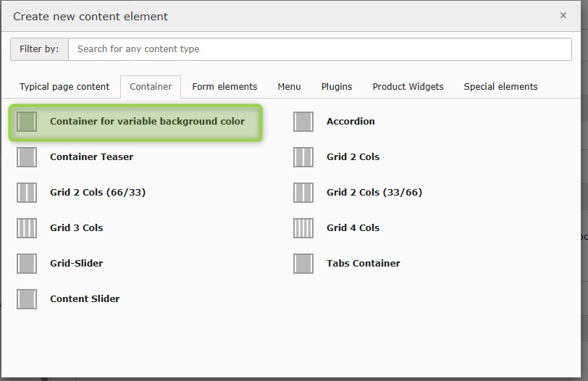This screenshot has width=588, height=381.
Task: Click the Grid 2 Cols icon
Action: pos(303,157)
